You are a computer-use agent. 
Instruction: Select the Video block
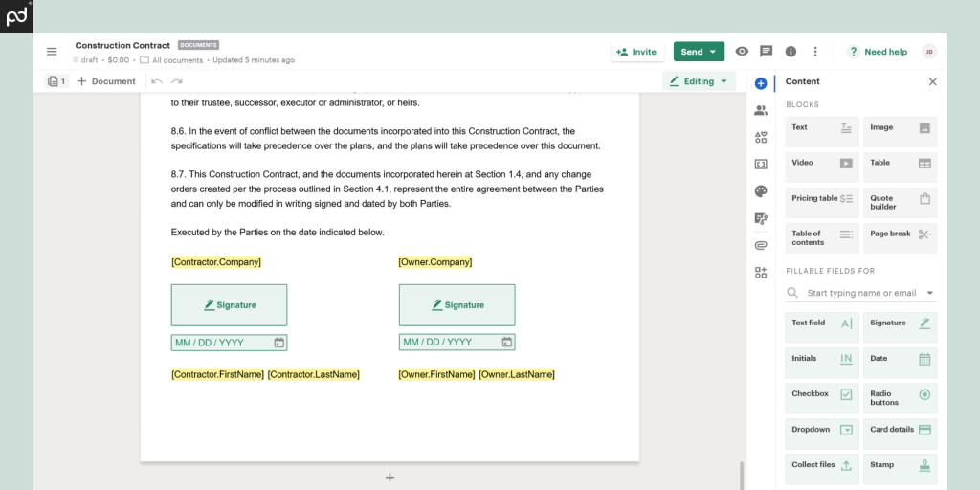(822, 167)
